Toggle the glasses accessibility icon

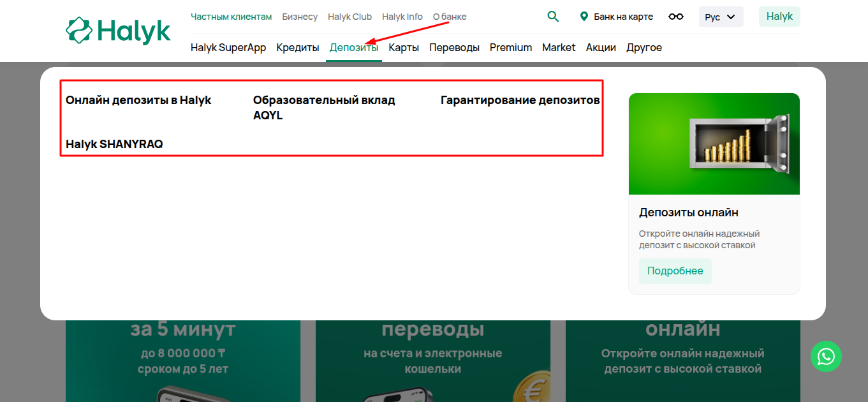pyautogui.click(x=676, y=17)
